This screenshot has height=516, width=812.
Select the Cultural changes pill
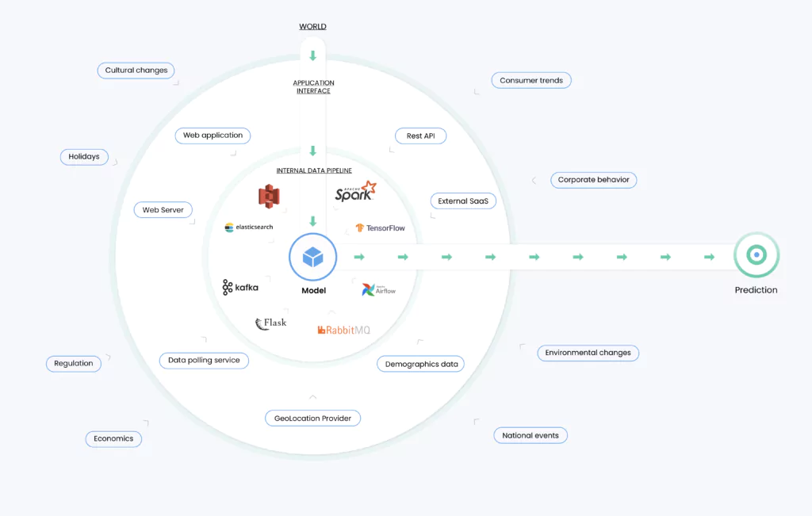[136, 71]
